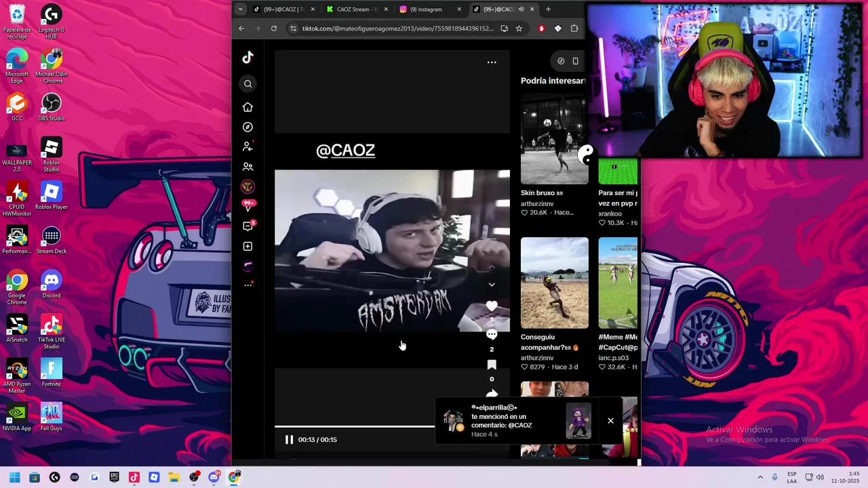
Task: Expand the Chrome tab search dropdown
Action: click(240, 9)
